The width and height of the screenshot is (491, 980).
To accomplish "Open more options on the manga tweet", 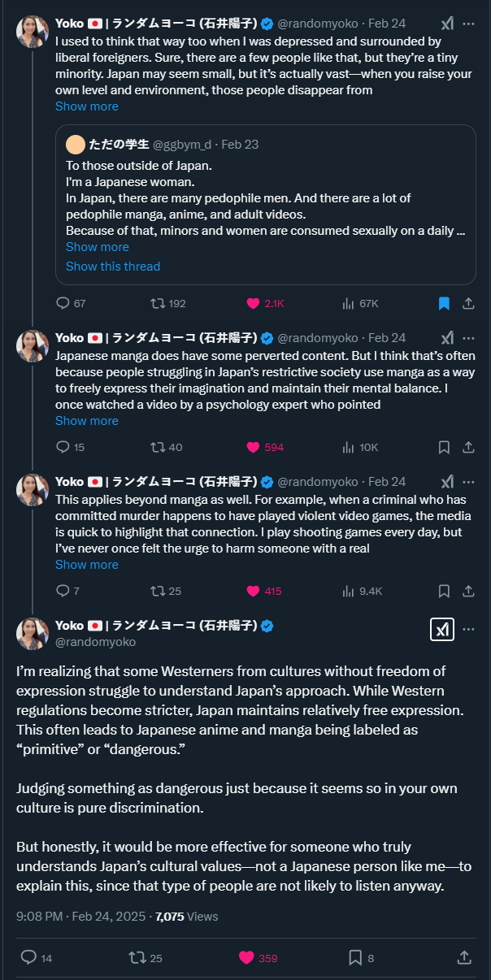I will click(x=468, y=338).
